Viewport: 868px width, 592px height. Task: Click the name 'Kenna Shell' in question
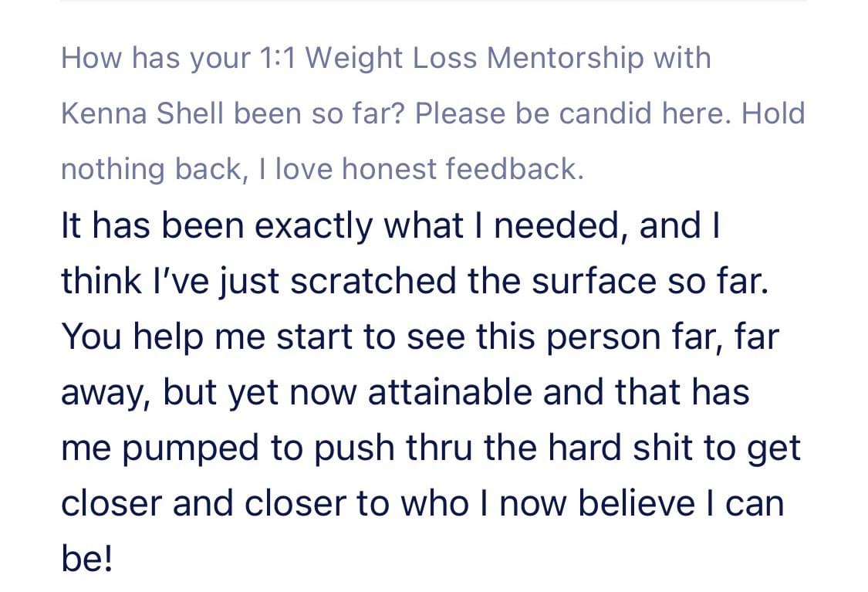tap(142, 113)
